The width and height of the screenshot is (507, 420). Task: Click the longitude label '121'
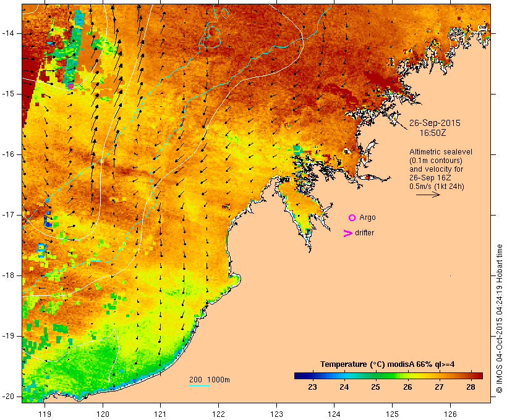coord(160,414)
